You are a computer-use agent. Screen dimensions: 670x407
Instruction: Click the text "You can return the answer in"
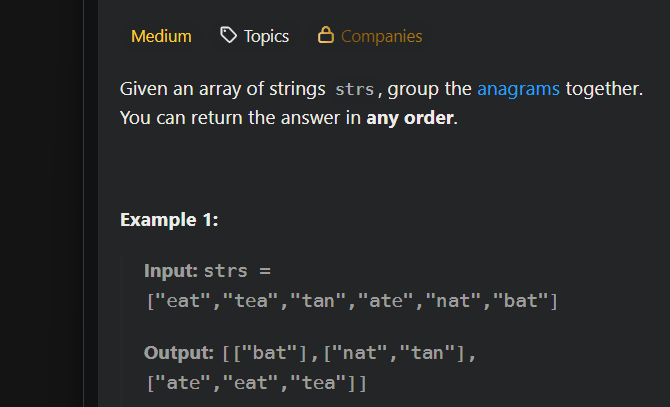240,118
